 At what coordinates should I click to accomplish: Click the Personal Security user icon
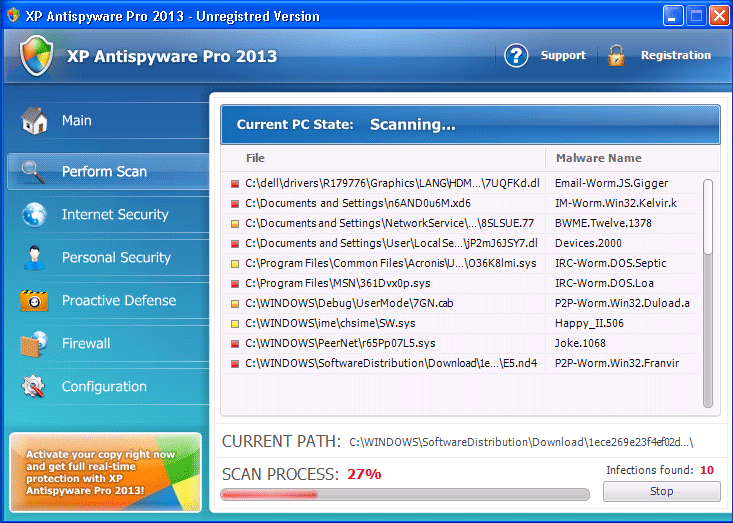[x=35, y=258]
